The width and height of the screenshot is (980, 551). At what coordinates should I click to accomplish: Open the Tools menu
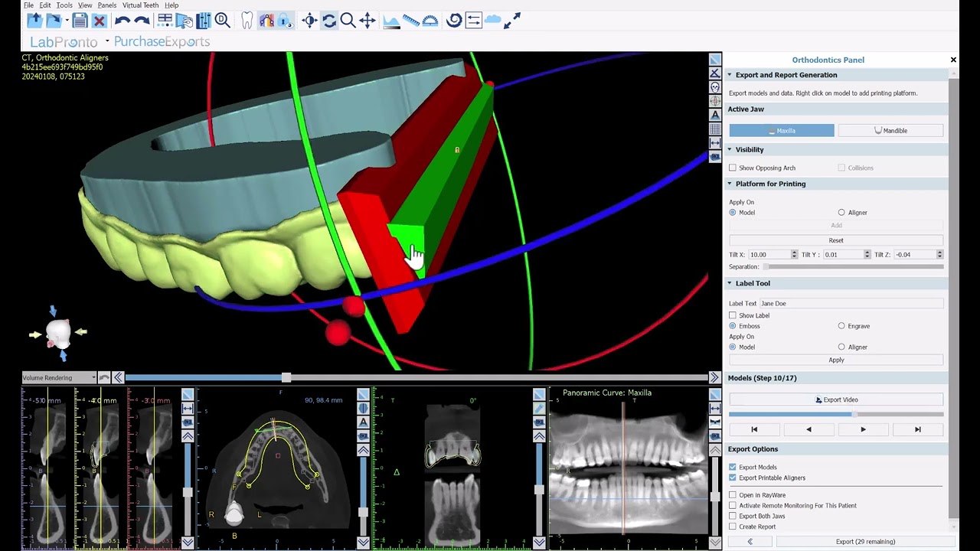click(64, 5)
